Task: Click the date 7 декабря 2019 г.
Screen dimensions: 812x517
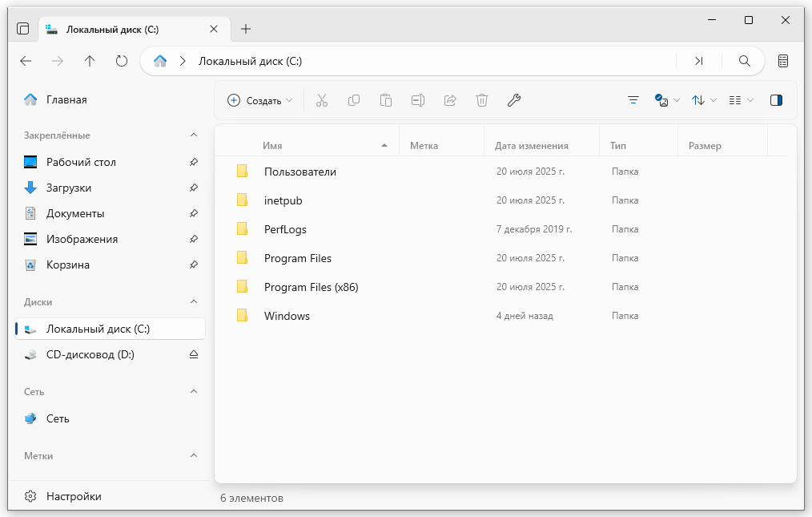Action: (534, 229)
